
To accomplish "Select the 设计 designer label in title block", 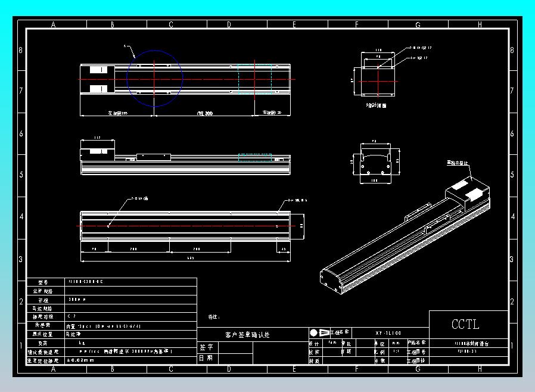I will tap(314, 344).
